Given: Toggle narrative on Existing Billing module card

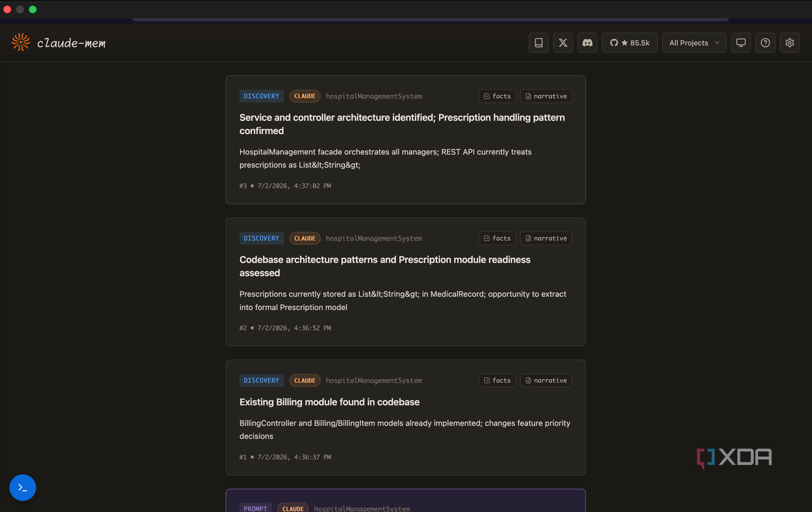Looking at the screenshot, I should (x=546, y=380).
